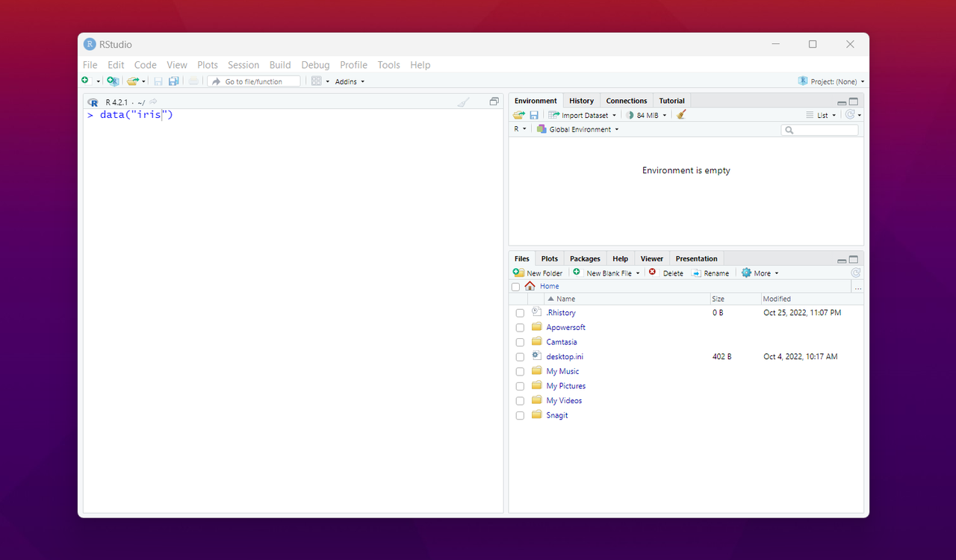Check the My Music folder checkbox

pos(520,372)
